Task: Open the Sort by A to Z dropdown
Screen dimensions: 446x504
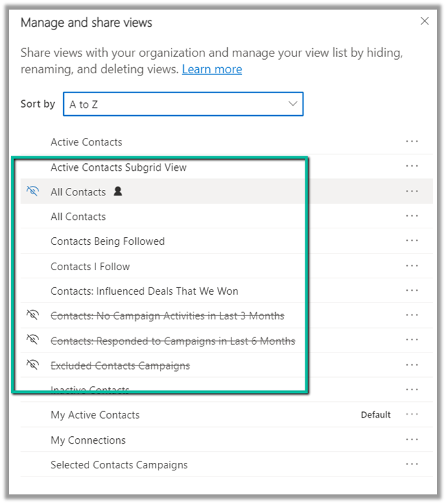Action: [x=183, y=104]
